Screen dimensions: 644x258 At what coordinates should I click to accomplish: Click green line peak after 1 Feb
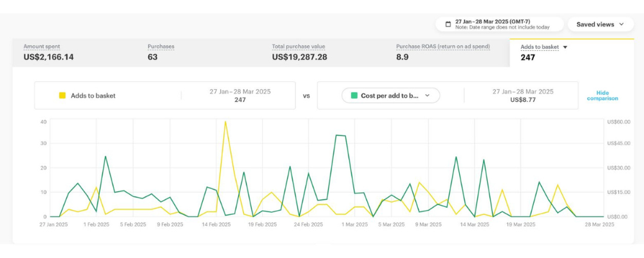[x=106, y=156]
